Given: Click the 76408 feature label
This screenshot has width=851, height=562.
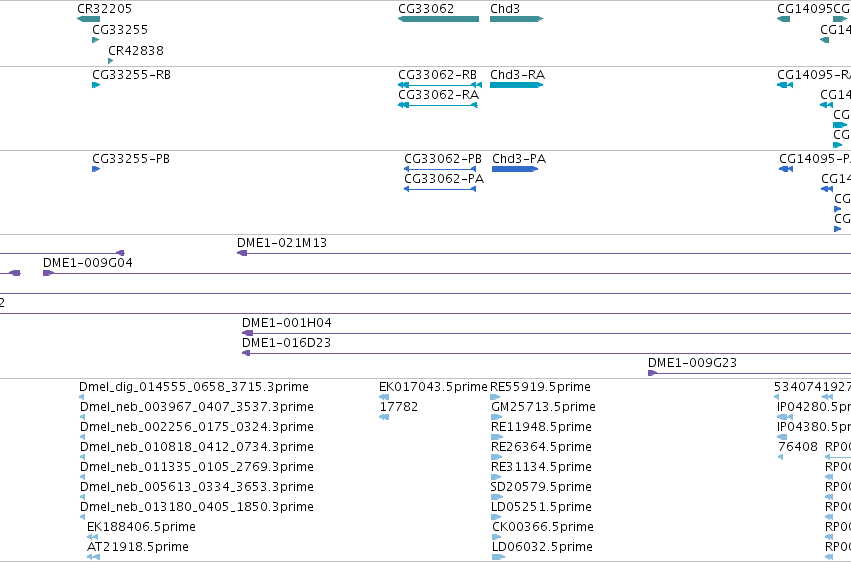Looking at the screenshot, I should click(798, 447).
